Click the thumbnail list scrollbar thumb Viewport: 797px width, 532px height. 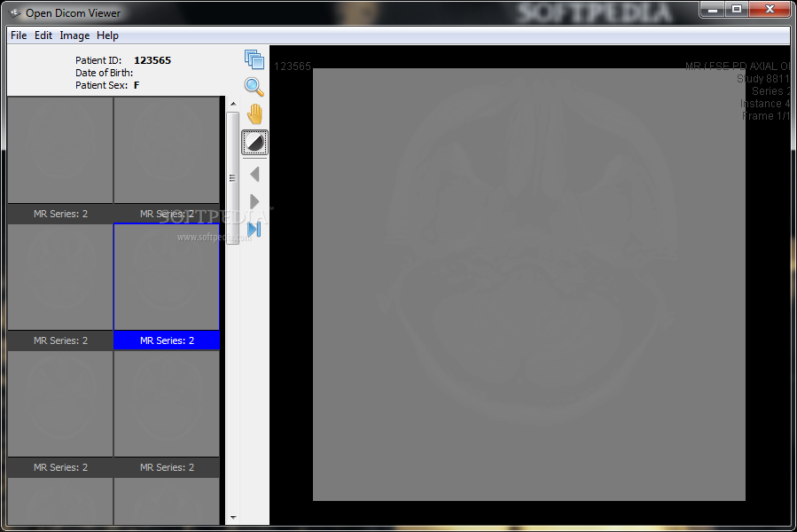233,178
